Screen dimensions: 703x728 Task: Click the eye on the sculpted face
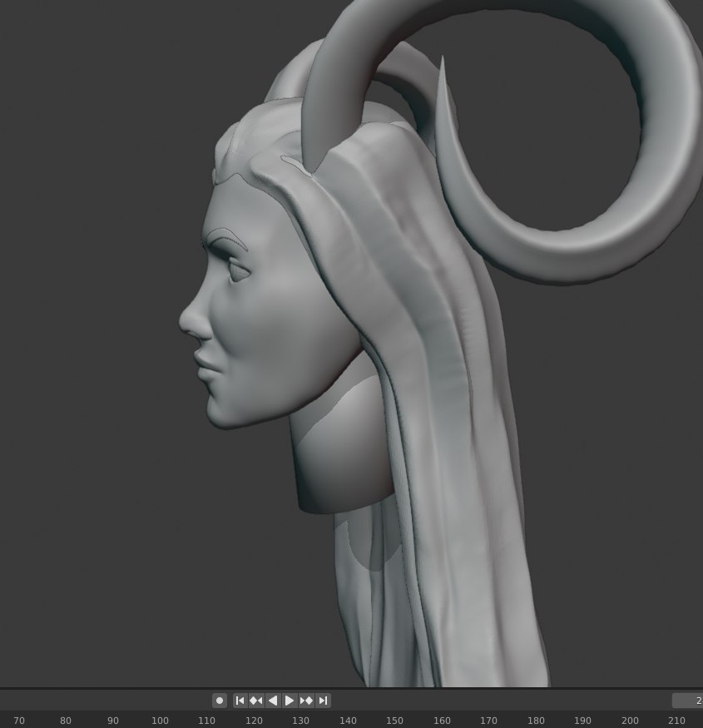tap(237, 270)
